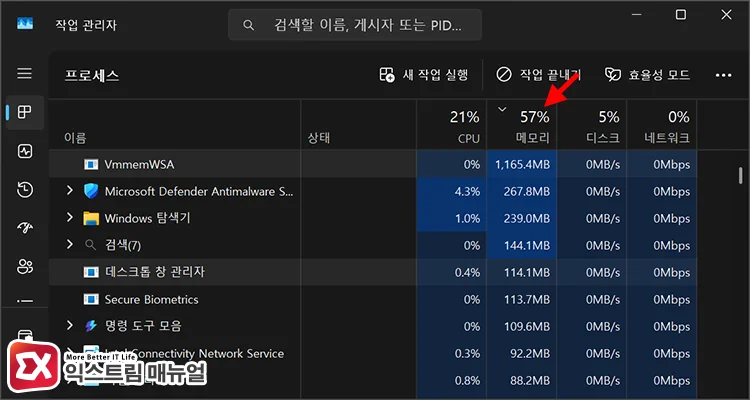Sort by the 메모리 column header
The width and height of the screenshot is (750, 400).
(x=521, y=125)
